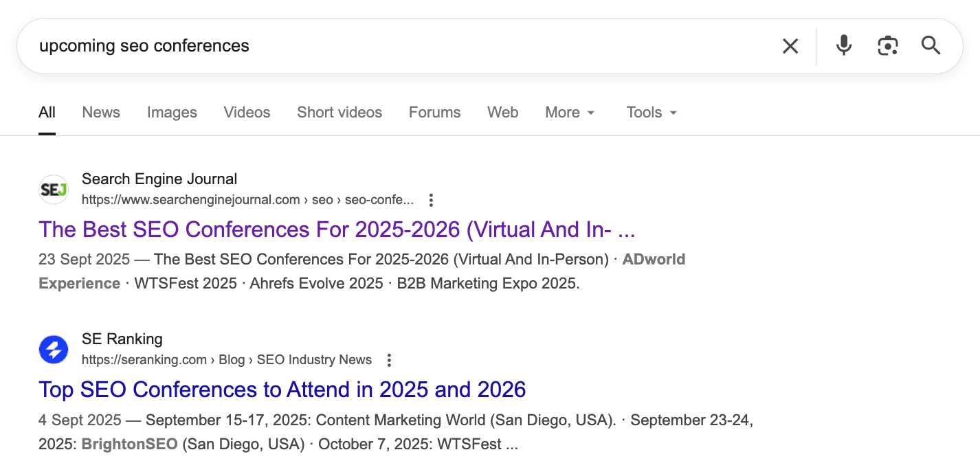This screenshot has width=980, height=474.
Task: Click the magnifying glass search button
Action: pyautogui.click(x=931, y=46)
